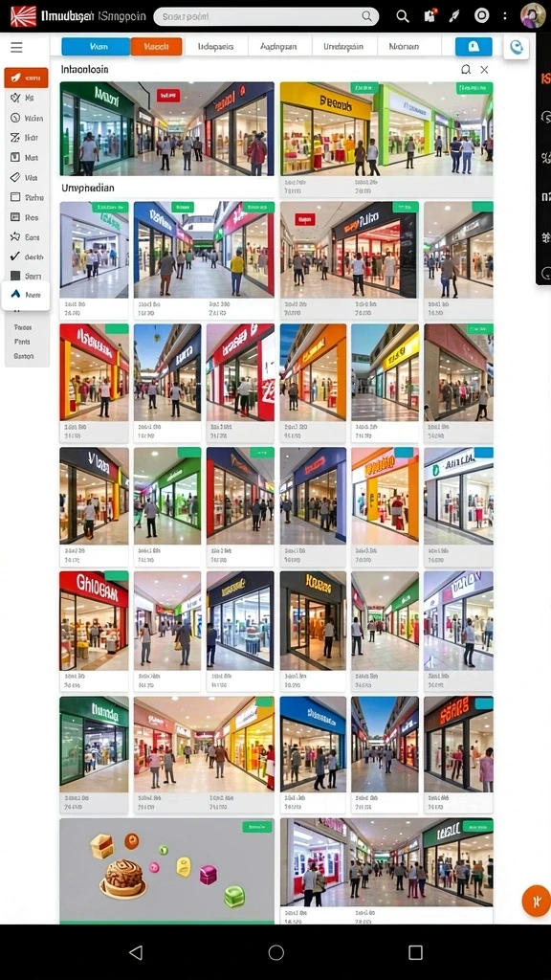This screenshot has height=980, width=551.
Task: Click inside the top search field
Action: [266, 17]
